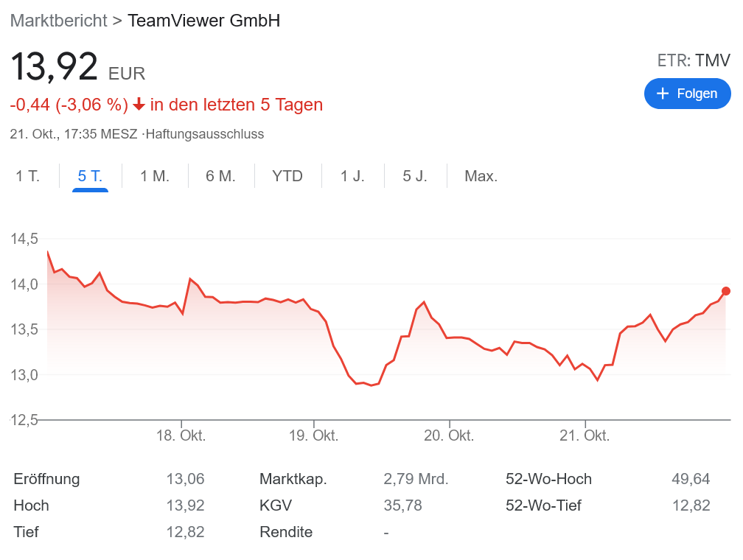Open the Haftungsausschluss disclaimer link

coord(206,134)
